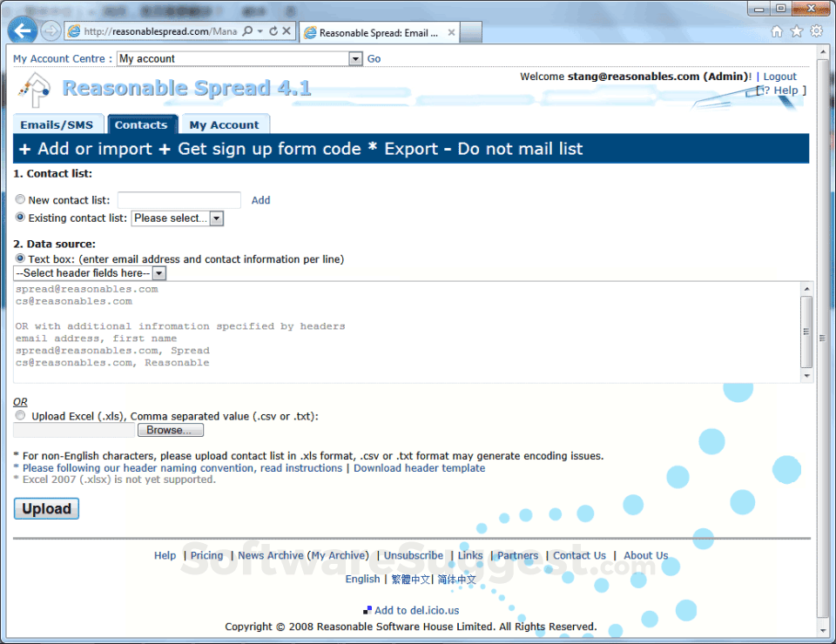Click the text area scroll up arrow
Viewport: 836px width, 644px height.
(806, 288)
